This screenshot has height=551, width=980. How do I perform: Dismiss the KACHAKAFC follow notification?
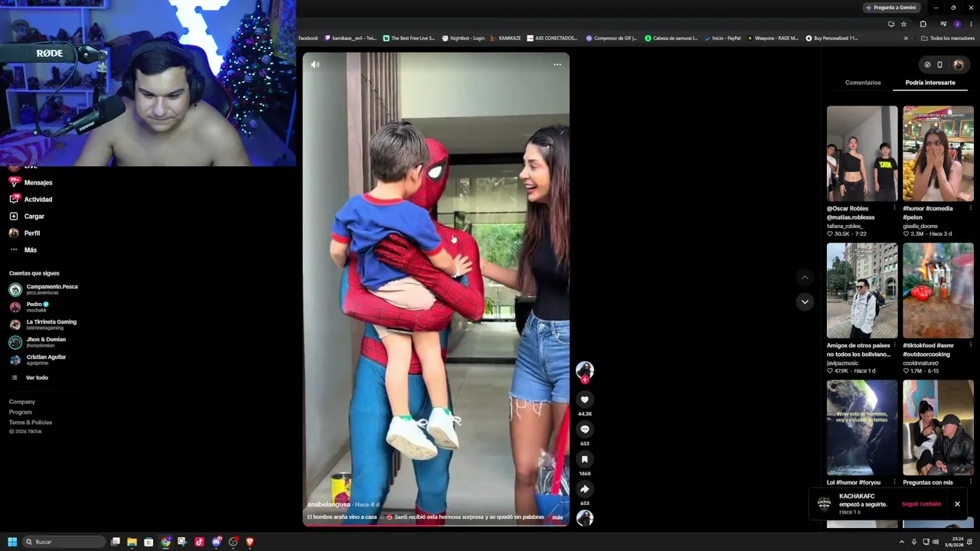point(957,504)
